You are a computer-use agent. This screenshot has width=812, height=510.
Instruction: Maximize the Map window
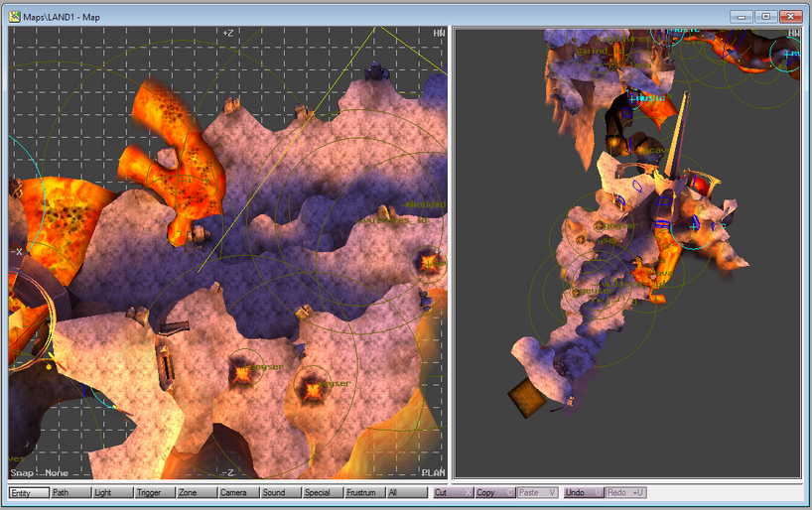pyautogui.click(x=765, y=17)
